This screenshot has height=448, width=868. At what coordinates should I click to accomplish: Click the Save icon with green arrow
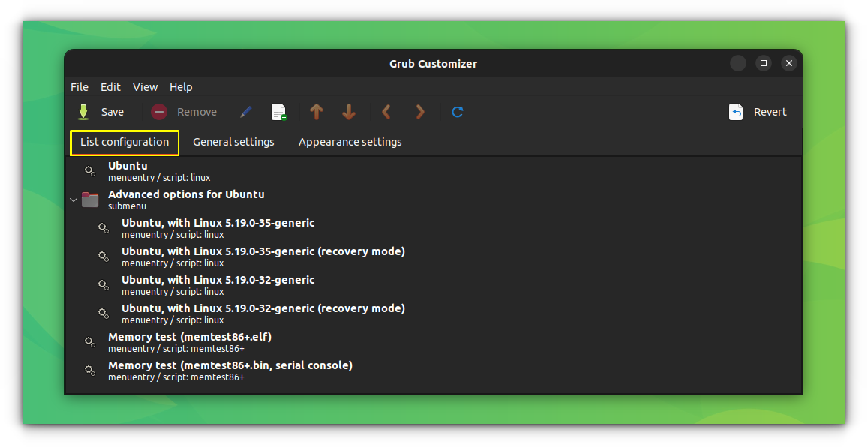click(83, 111)
